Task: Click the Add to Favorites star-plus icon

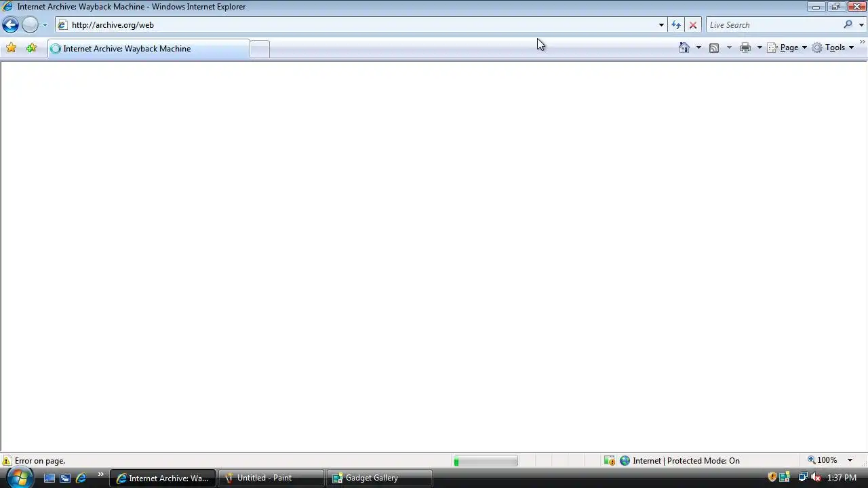Action: [31, 48]
